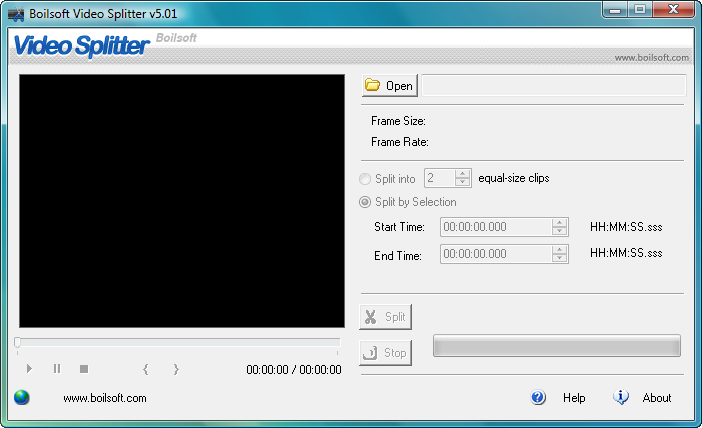Decrease Start Time with the down spinner
Viewport: 702px width, 428px height.
click(x=560, y=231)
